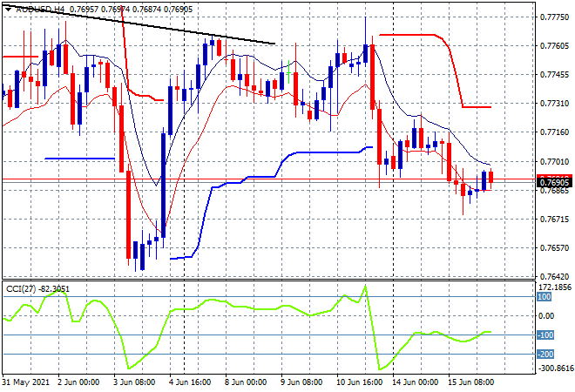Click the 0.76420 price axis label
The width and height of the screenshot is (575, 392).
tap(554, 277)
